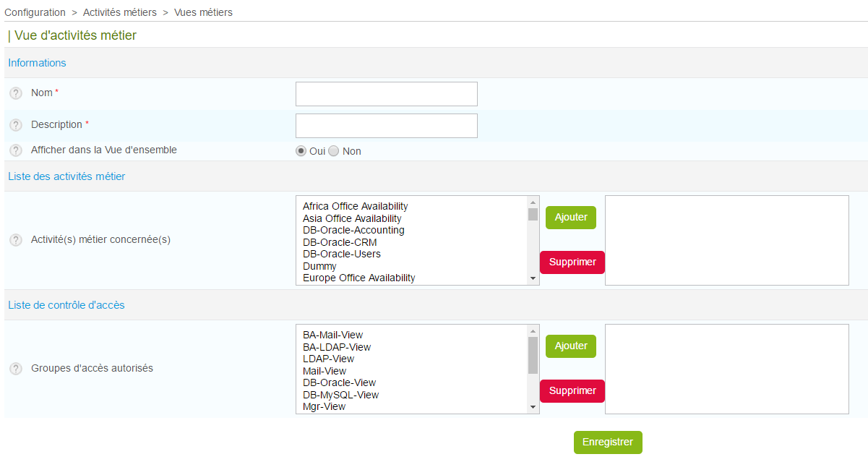This screenshot has width=868, height=462.
Task: Save the form with Enregistrer
Action: click(x=607, y=442)
